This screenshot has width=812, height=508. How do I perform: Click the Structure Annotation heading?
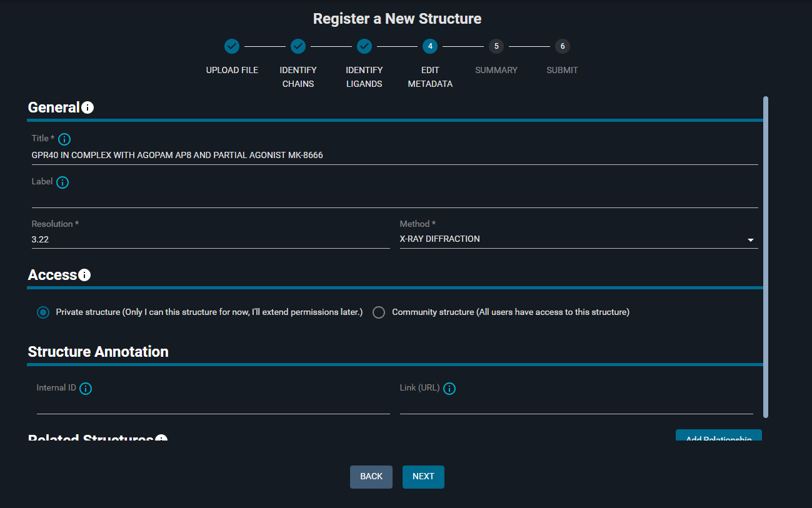click(x=98, y=352)
